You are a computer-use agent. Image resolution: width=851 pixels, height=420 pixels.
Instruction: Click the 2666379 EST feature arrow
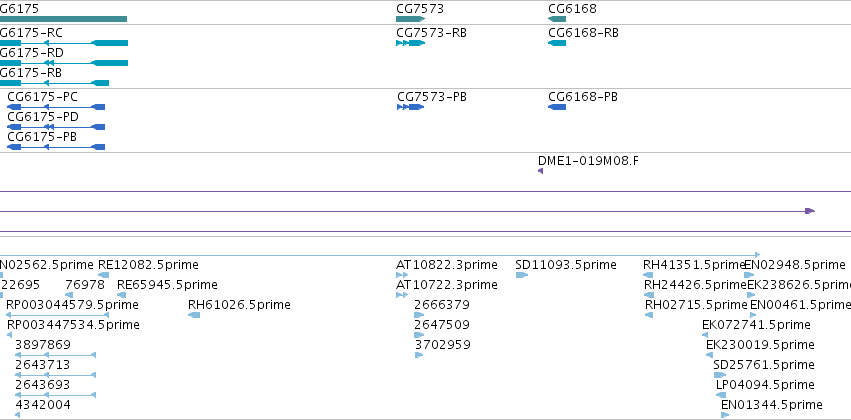[x=419, y=315]
